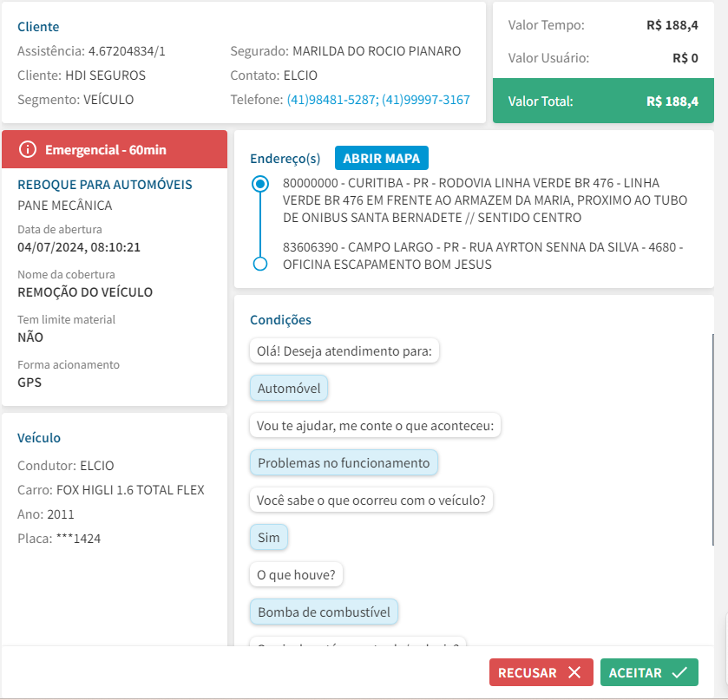Click the Veículo section heading
This screenshot has height=700, width=728.
point(39,438)
